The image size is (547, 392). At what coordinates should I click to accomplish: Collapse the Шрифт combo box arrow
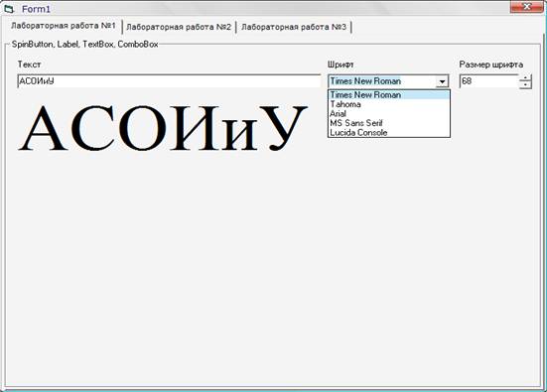coord(442,81)
